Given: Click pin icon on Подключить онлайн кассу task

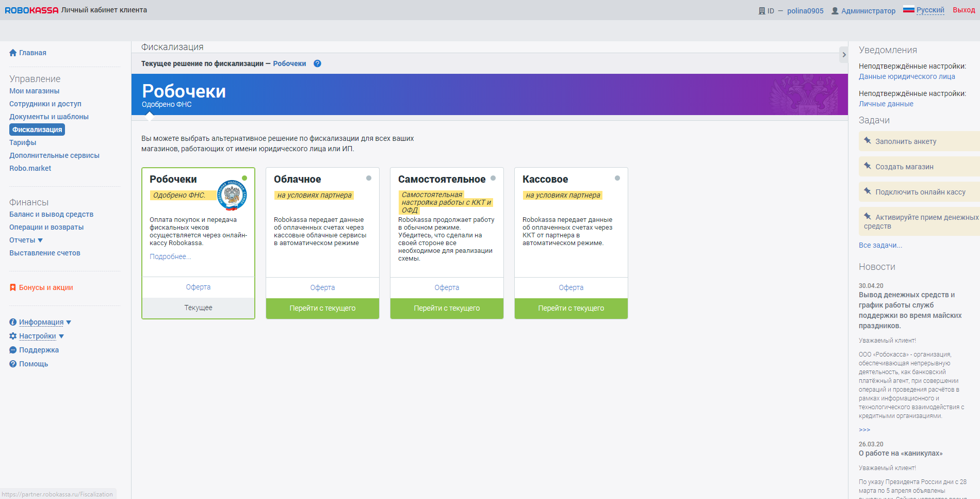Looking at the screenshot, I should coord(868,191).
